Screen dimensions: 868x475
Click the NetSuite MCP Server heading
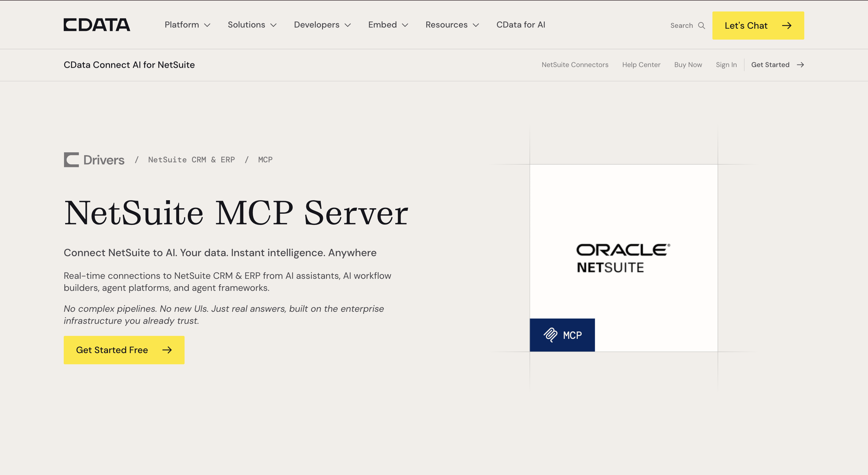[236, 213]
